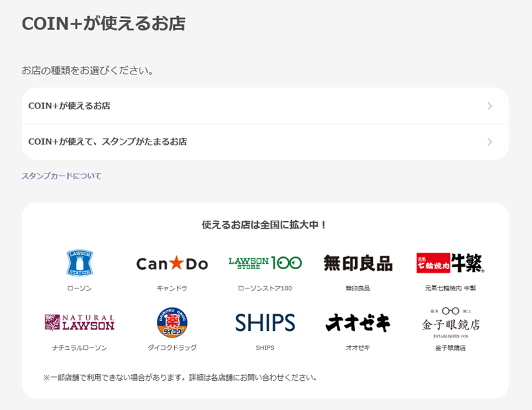Select the 元氣七輪焼肉 牛繁 caption text
This screenshot has height=410, width=532.
(451, 288)
